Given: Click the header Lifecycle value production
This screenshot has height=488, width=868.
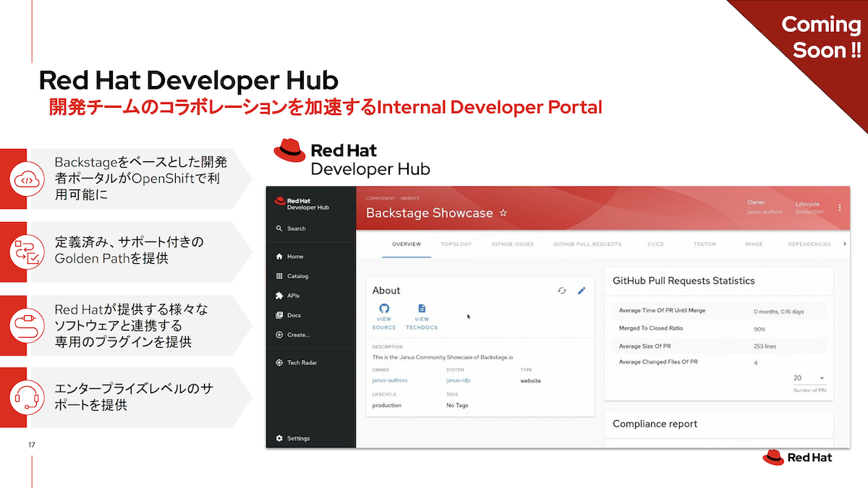Looking at the screenshot, I should click(809, 212).
